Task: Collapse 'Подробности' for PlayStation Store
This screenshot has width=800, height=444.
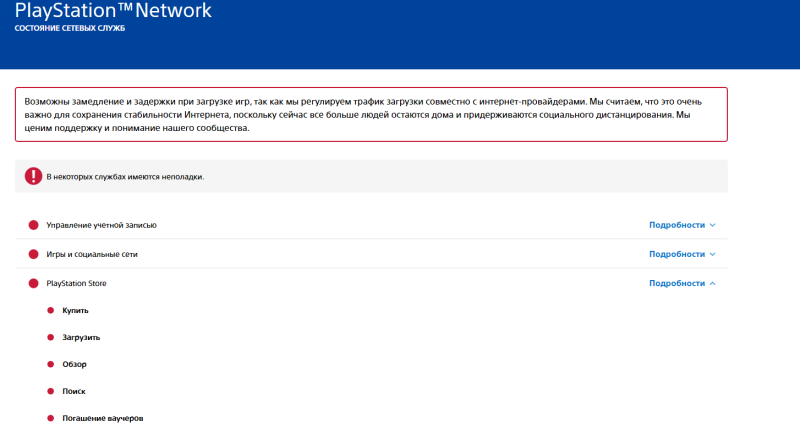Action: (682, 283)
